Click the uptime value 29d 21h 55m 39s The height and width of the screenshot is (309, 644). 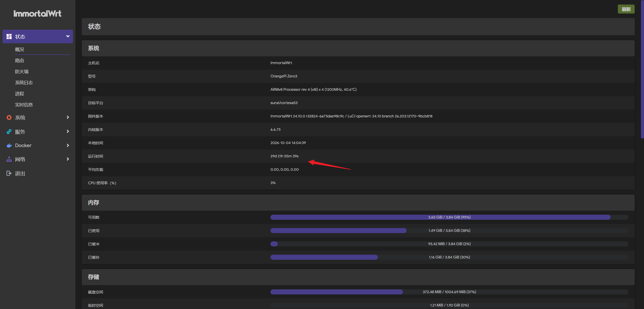tap(285, 156)
